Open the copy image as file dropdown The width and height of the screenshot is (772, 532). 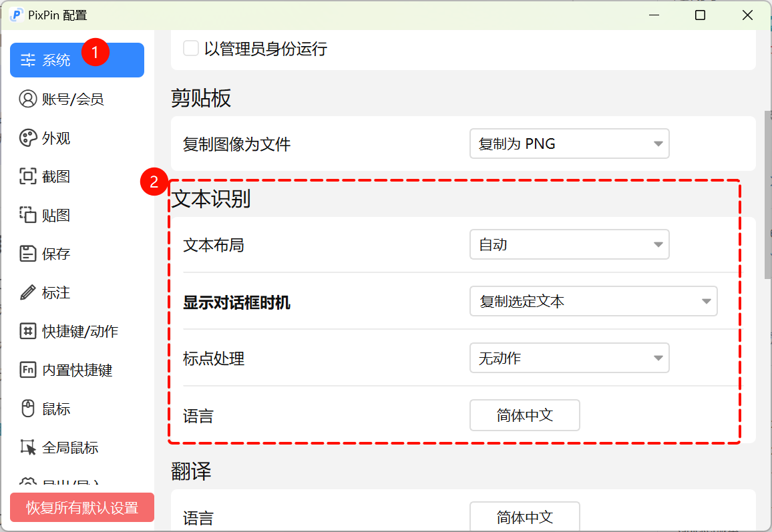569,144
